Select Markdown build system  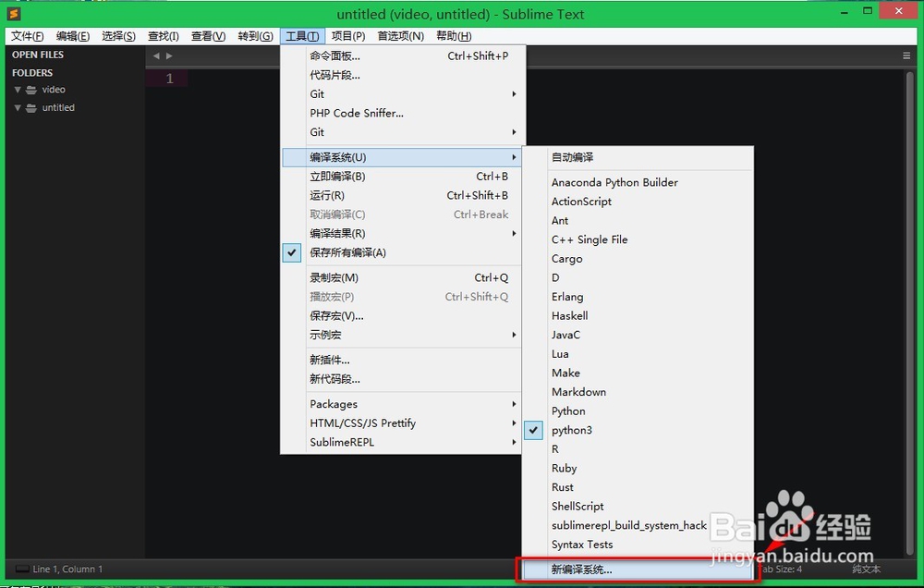[x=638, y=392]
